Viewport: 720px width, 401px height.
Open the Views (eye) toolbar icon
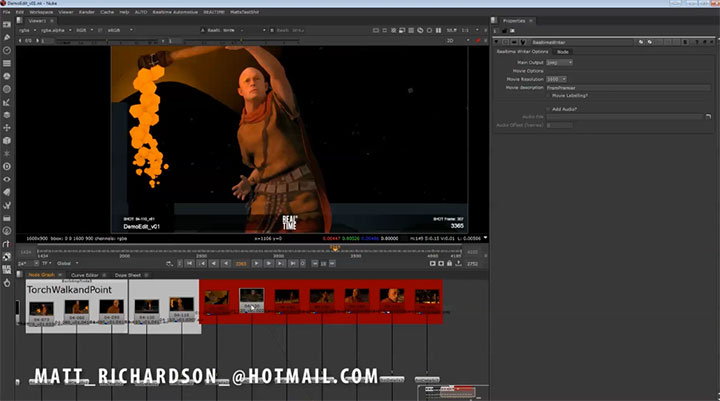7,179
